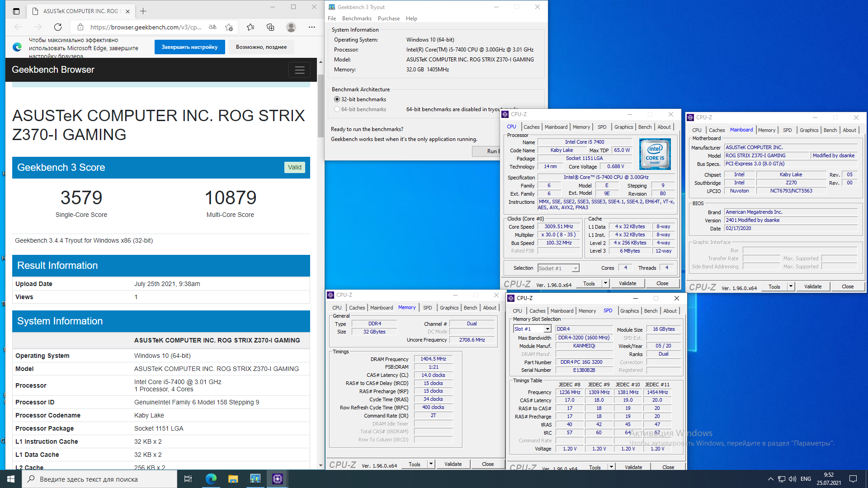Expand Tools dropdown in Mainboard window
Screen dimensions: 868x488
point(791,286)
